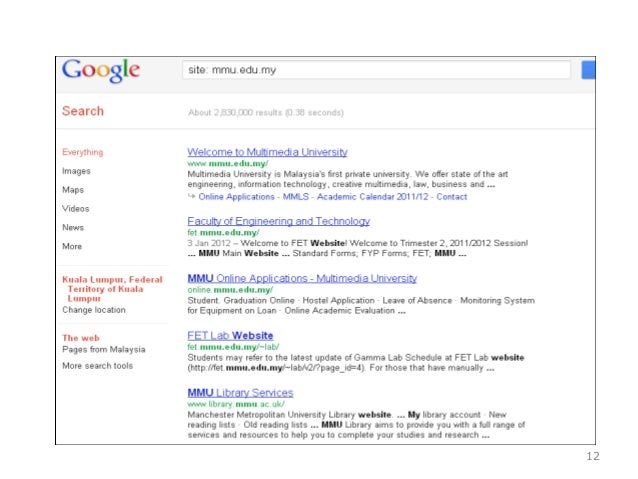Click the red Search heading
Image resolution: width=638 pixels, height=479 pixels.
coord(83,111)
